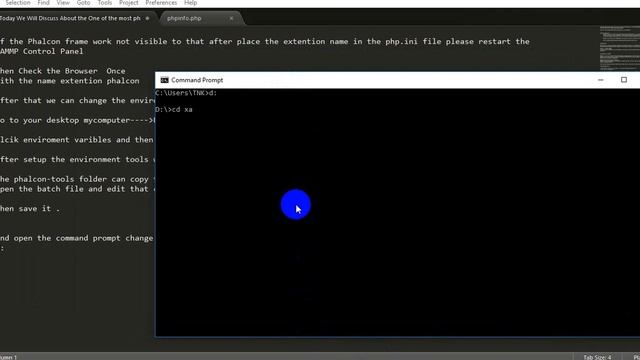640x360 pixels.
Task: Click the 'fter setup the environment tools' line
Action: point(77,159)
